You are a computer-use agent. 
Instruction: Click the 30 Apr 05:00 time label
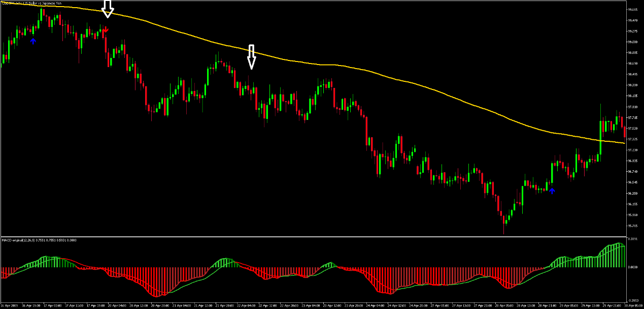coord(633,306)
